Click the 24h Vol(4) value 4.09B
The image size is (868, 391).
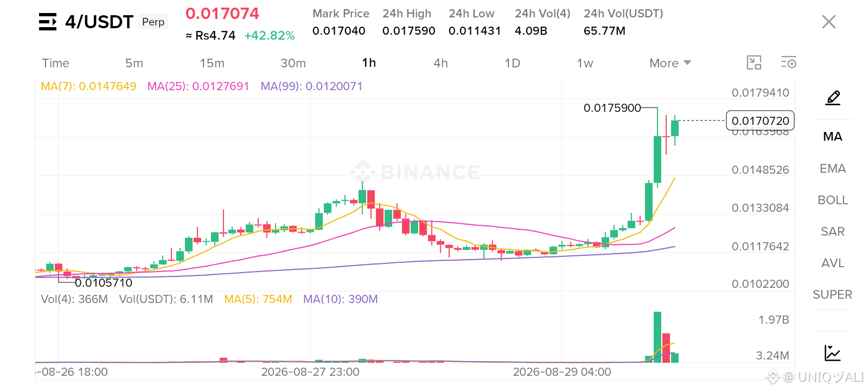pyautogui.click(x=531, y=31)
